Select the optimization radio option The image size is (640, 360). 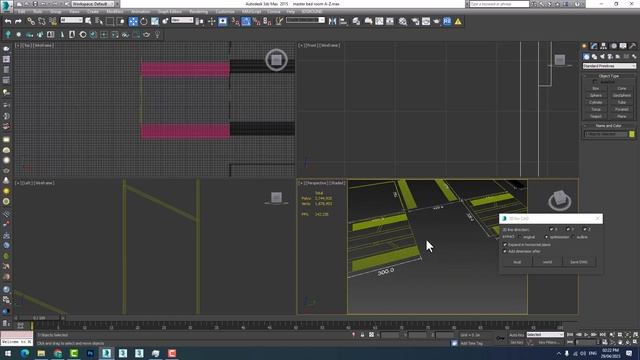546,237
